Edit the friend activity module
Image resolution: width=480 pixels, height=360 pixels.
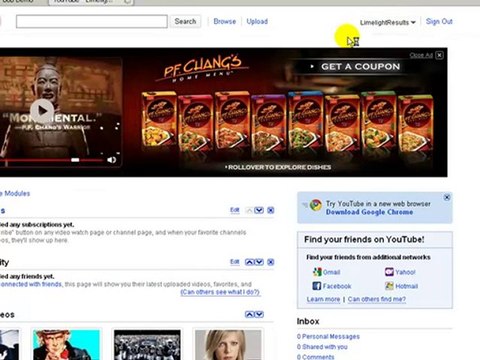click(x=235, y=262)
